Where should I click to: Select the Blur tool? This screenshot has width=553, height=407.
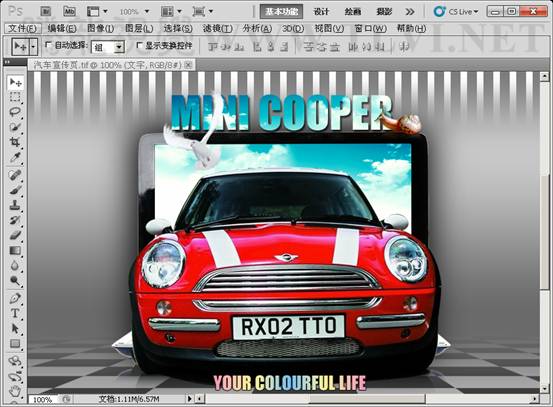pyautogui.click(x=15, y=265)
